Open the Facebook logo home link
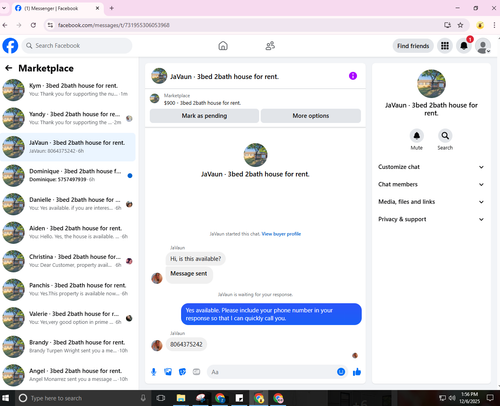The height and width of the screenshot is (406, 500). pos(10,46)
